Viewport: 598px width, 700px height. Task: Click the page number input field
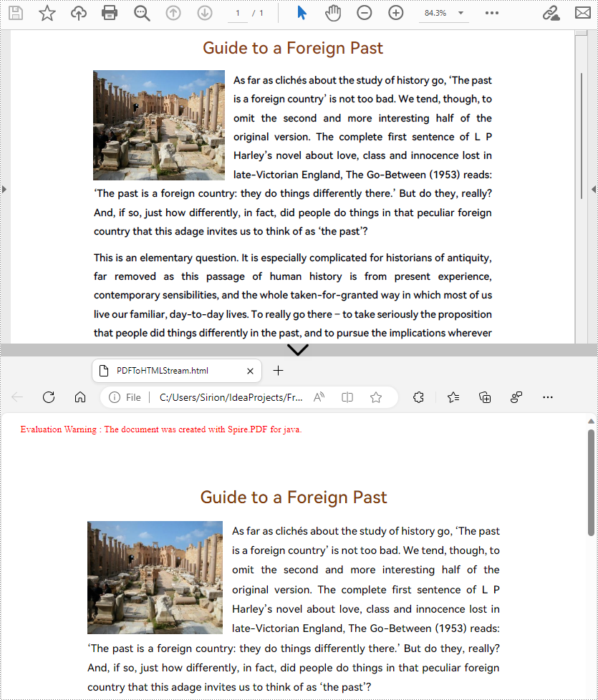[238, 12]
